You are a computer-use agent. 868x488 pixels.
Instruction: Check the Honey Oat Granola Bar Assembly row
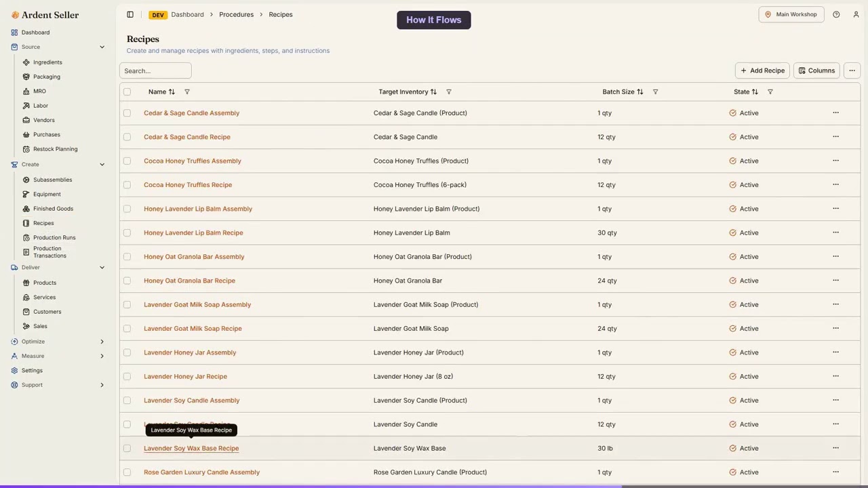(127, 256)
